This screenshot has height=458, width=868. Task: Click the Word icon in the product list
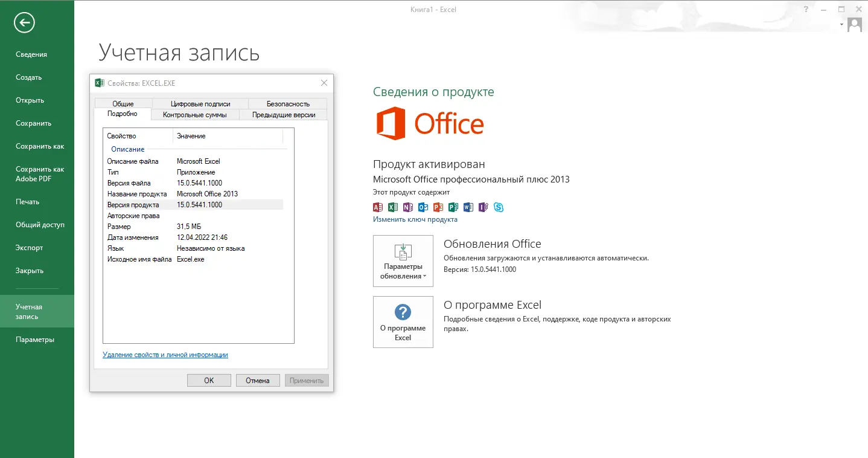[x=468, y=207]
